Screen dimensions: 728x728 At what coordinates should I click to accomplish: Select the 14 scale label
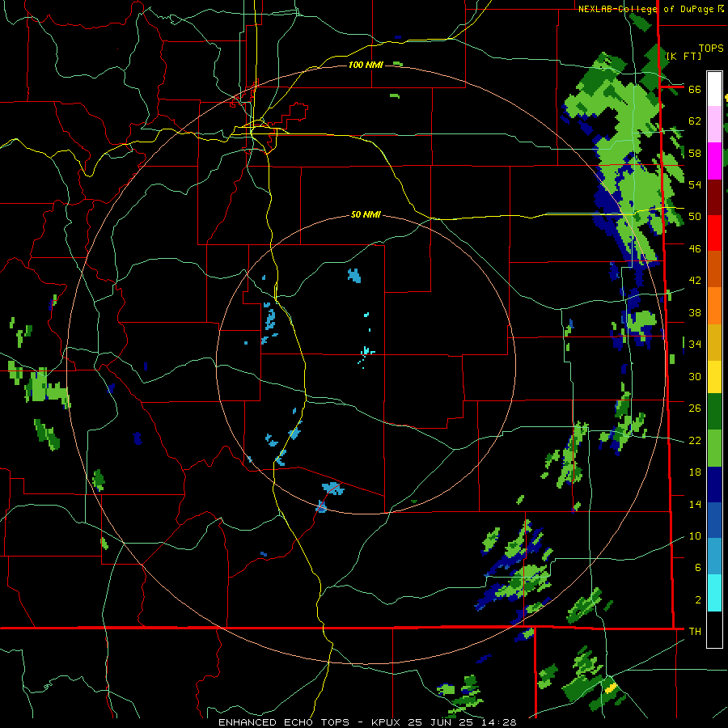(x=695, y=504)
